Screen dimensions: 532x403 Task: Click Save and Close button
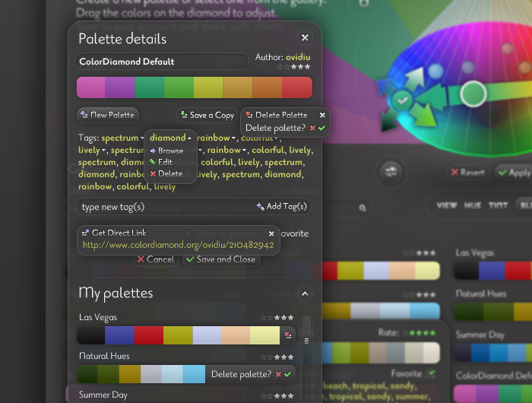coord(221,259)
